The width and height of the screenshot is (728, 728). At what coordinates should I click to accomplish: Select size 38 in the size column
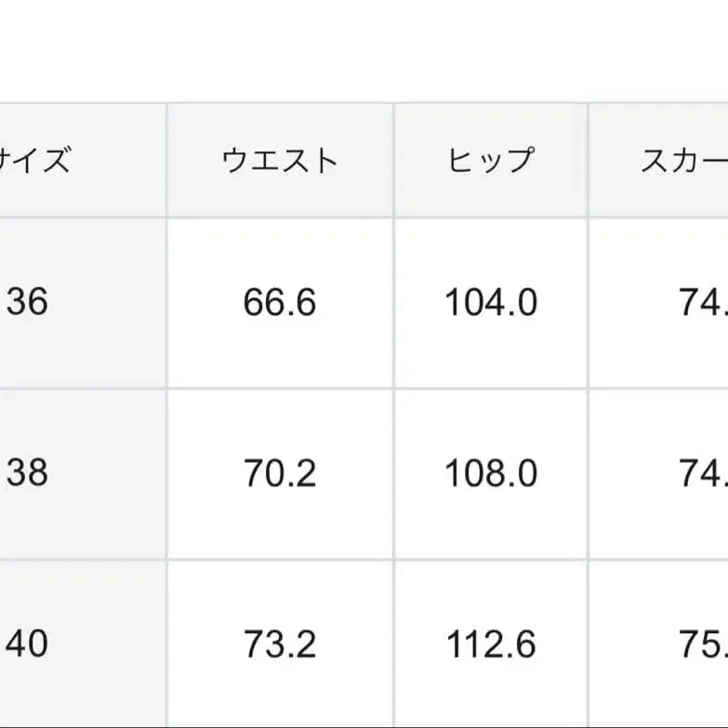(28, 473)
